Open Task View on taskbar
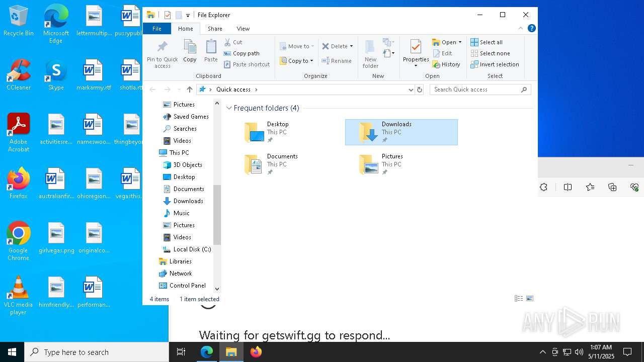644x362 pixels. pyautogui.click(x=181, y=352)
